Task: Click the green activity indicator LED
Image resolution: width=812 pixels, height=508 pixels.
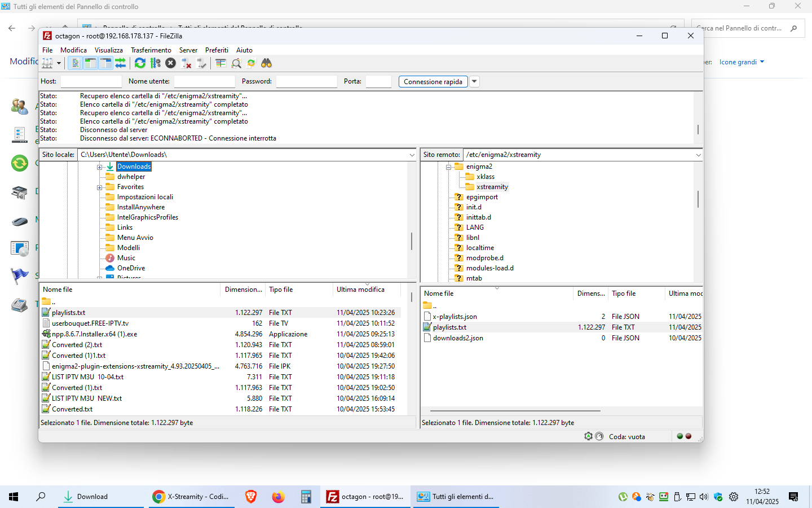Action: click(679, 436)
